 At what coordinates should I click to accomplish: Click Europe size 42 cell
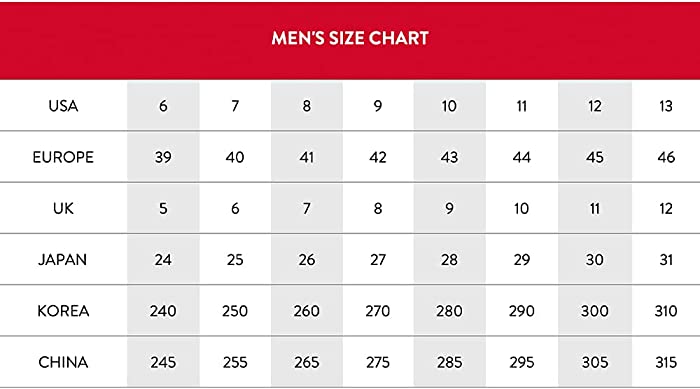[x=378, y=157]
